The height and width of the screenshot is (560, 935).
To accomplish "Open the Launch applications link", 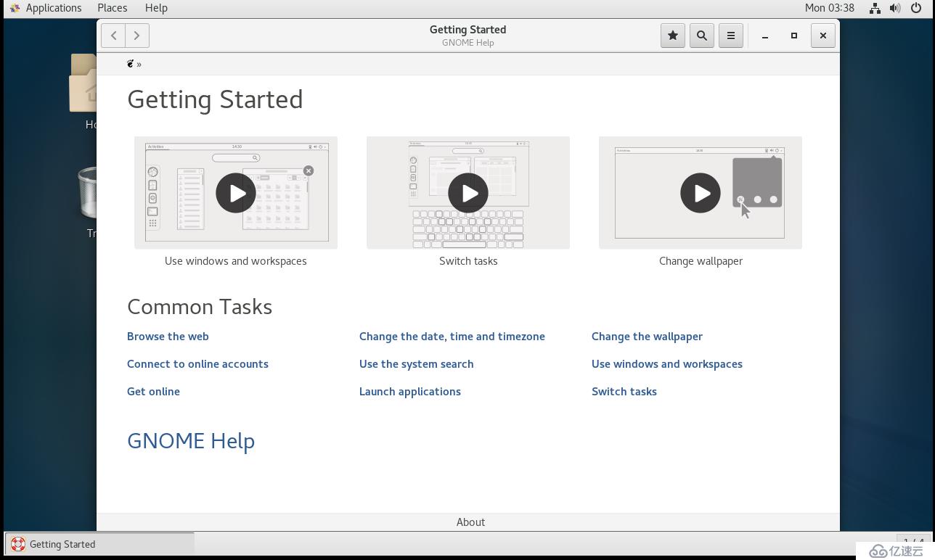I will coord(410,392).
